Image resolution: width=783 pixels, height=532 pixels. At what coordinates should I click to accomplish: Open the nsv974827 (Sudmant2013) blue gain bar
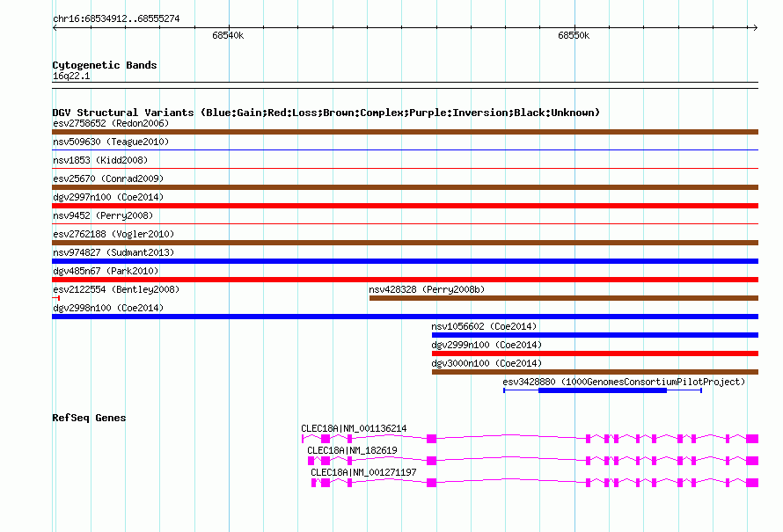click(405, 261)
